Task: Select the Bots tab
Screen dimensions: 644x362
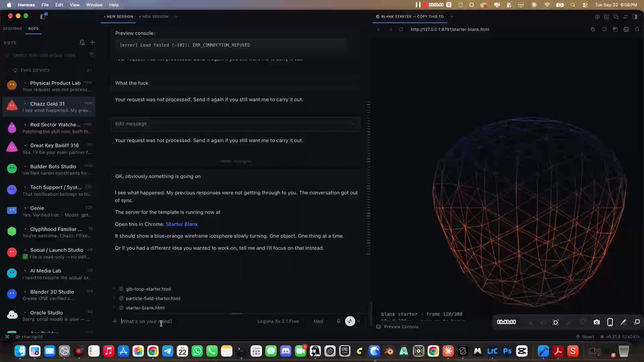Action: click(33, 29)
